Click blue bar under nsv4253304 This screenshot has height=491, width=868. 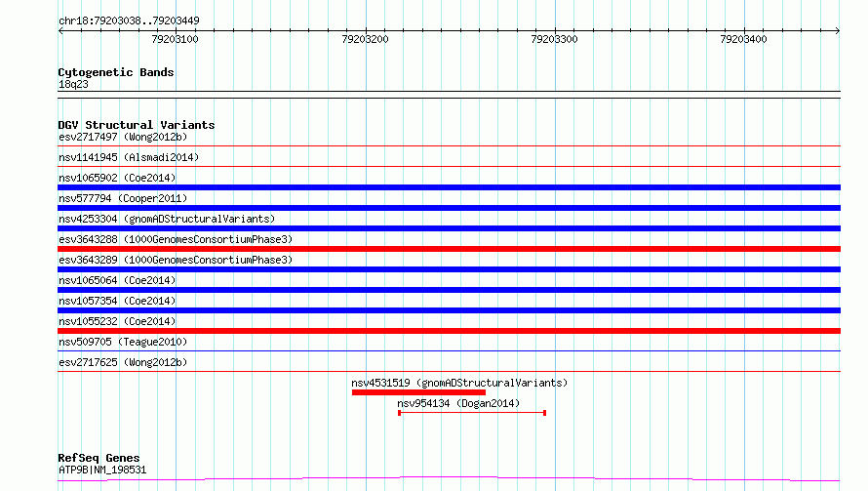(449, 228)
